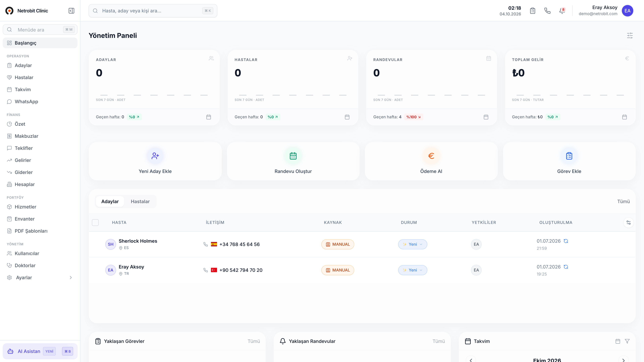Click phone icon for +90 542 794 70 20

click(205, 270)
